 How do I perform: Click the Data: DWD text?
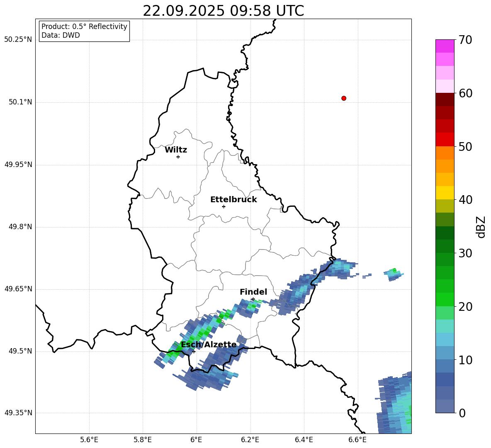click(x=61, y=35)
